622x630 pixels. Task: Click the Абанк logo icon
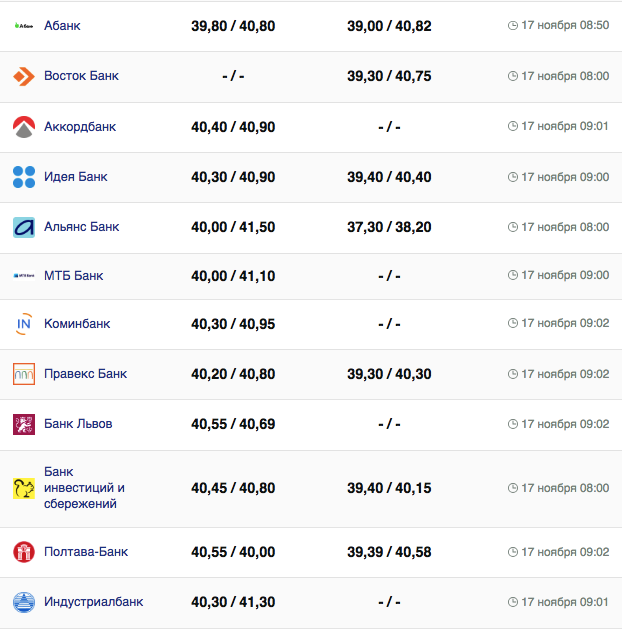point(24,25)
